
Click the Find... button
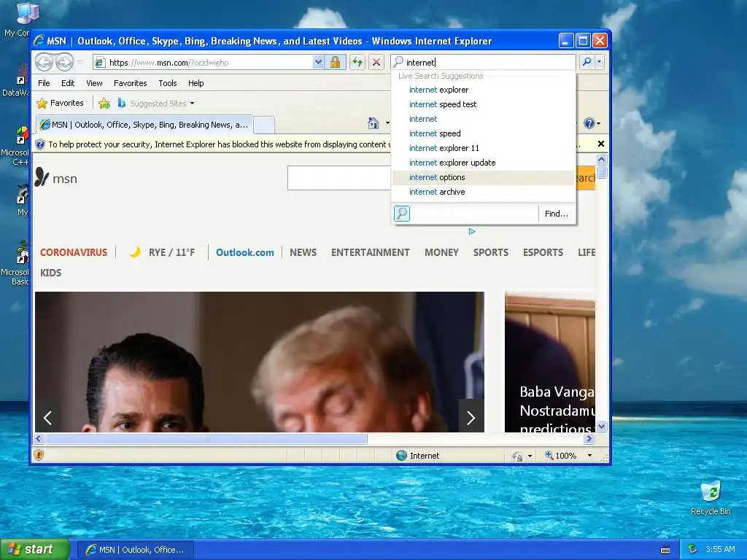[557, 214]
